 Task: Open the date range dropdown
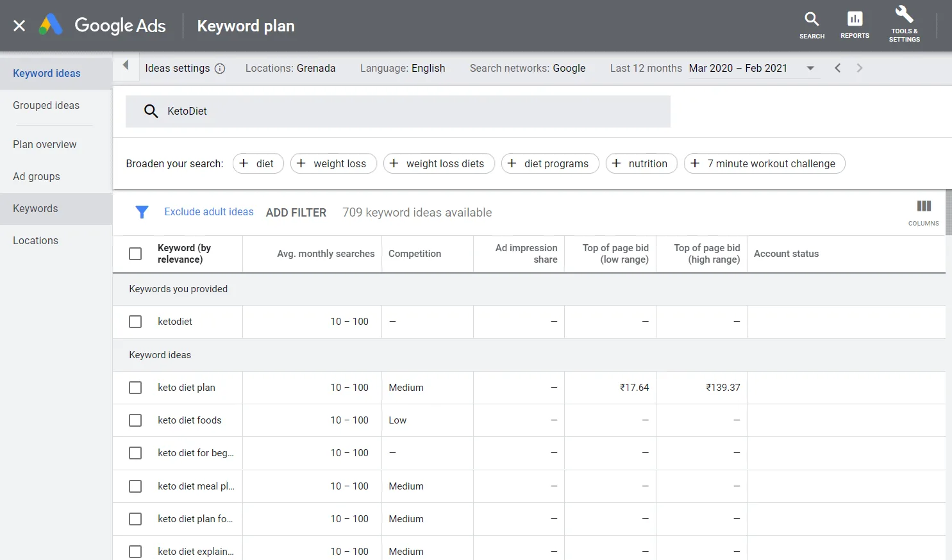[x=810, y=68]
